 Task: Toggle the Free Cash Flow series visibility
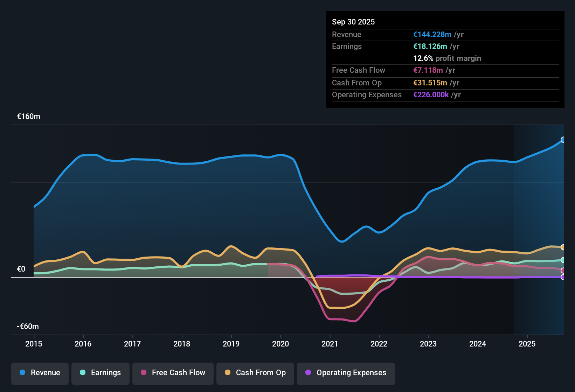pos(173,373)
